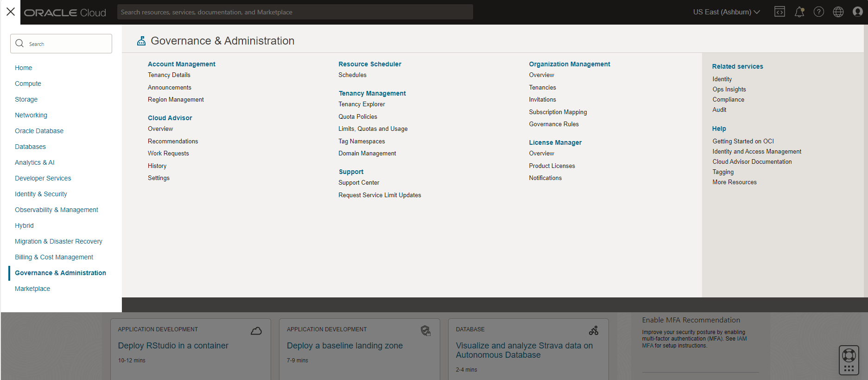
Task: Open the user profile avatar icon
Action: pyautogui.click(x=858, y=12)
